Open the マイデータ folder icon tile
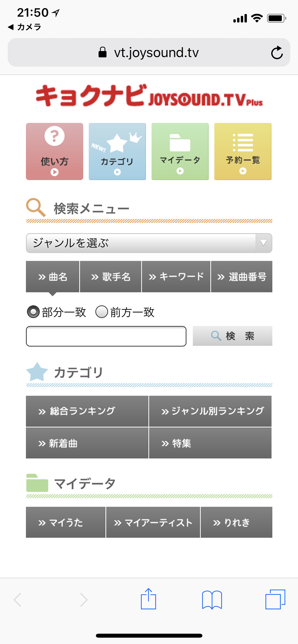This screenshot has height=644, width=298. click(180, 151)
